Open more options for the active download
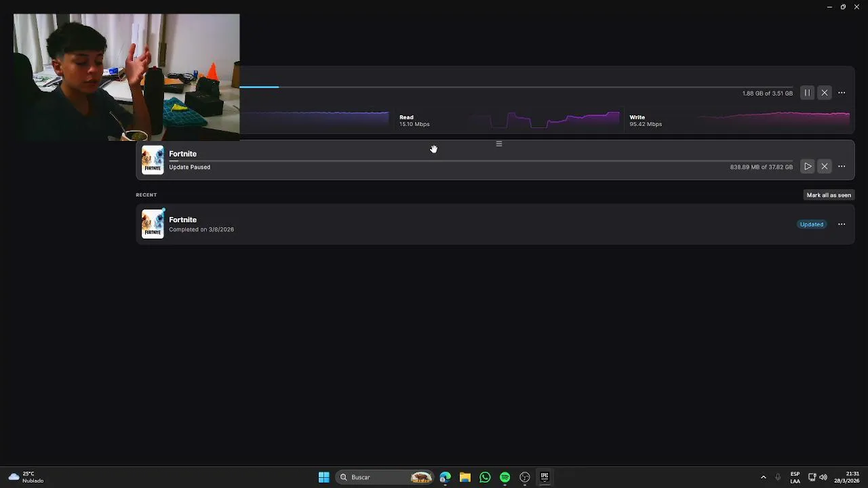Image resolution: width=868 pixels, height=488 pixels. tap(842, 93)
